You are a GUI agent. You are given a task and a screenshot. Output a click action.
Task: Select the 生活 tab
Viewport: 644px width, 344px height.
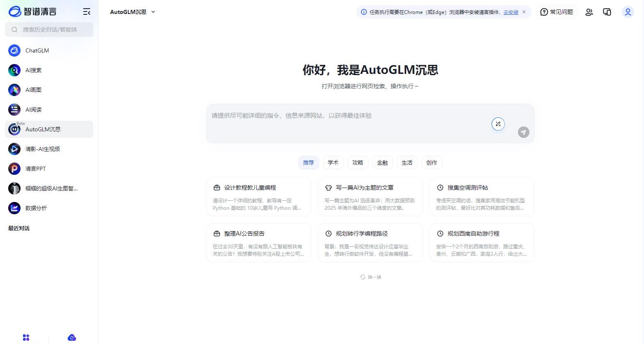click(407, 163)
